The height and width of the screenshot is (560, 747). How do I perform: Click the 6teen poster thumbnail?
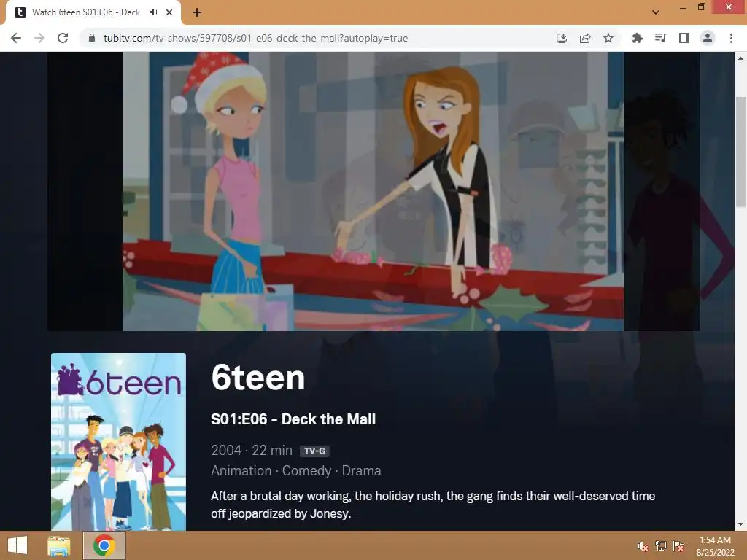118,441
